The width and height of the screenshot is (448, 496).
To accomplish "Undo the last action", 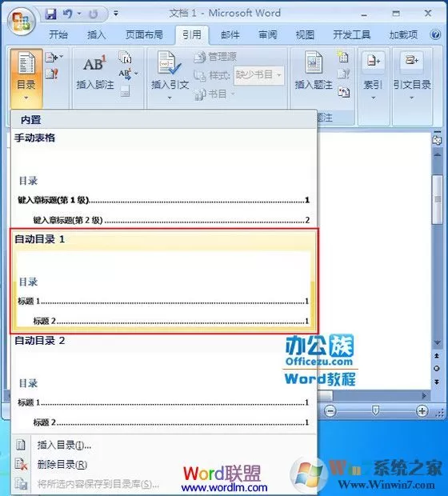I will tap(67, 14).
